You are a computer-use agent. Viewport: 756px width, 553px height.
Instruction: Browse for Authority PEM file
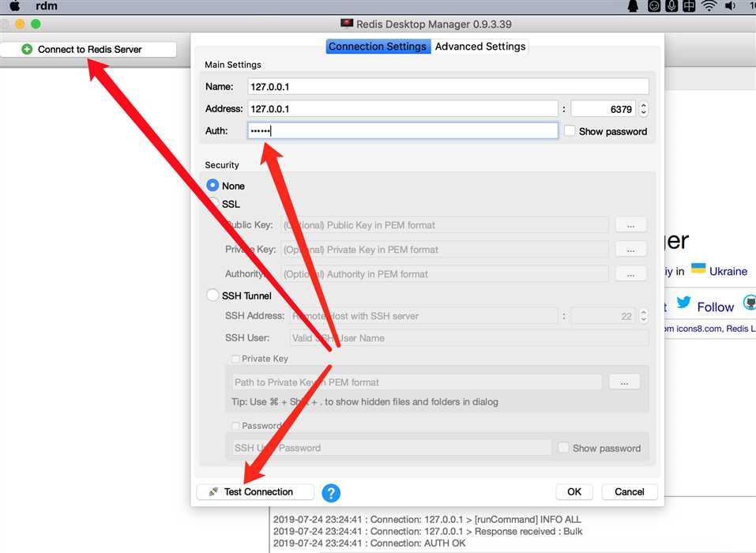(x=630, y=274)
